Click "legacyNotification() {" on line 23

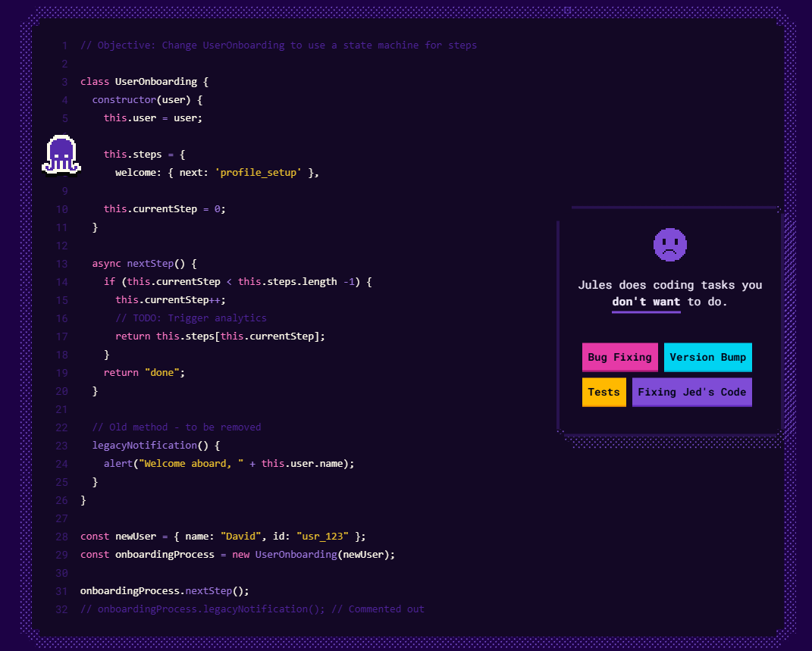click(156, 445)
